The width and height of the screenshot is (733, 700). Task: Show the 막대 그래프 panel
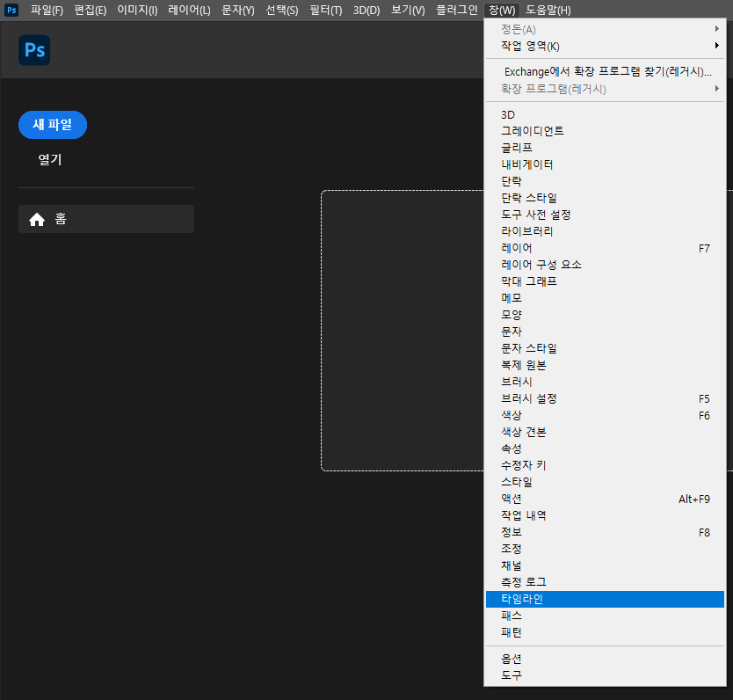point(605,281)
